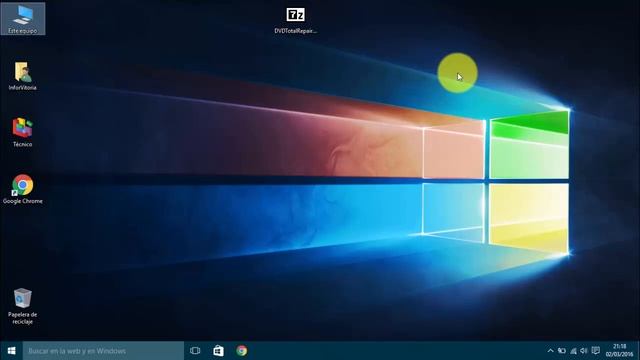Select the Papelera de reciclaje icon
640x360 pixels.
pos(22,306)
